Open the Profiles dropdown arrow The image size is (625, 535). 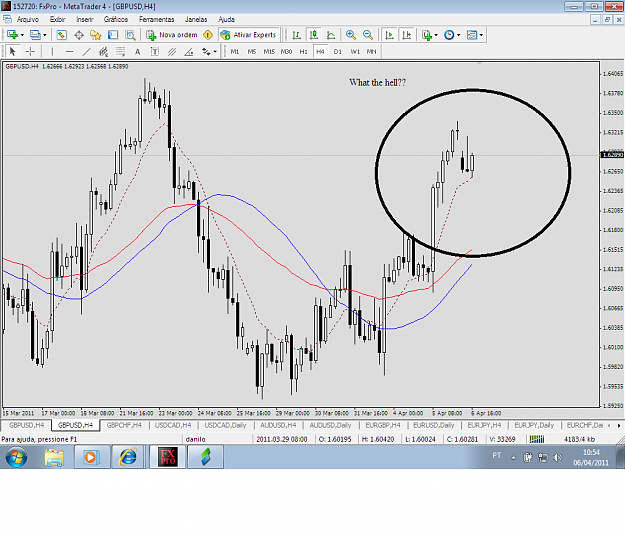click(x=45, y=35)
